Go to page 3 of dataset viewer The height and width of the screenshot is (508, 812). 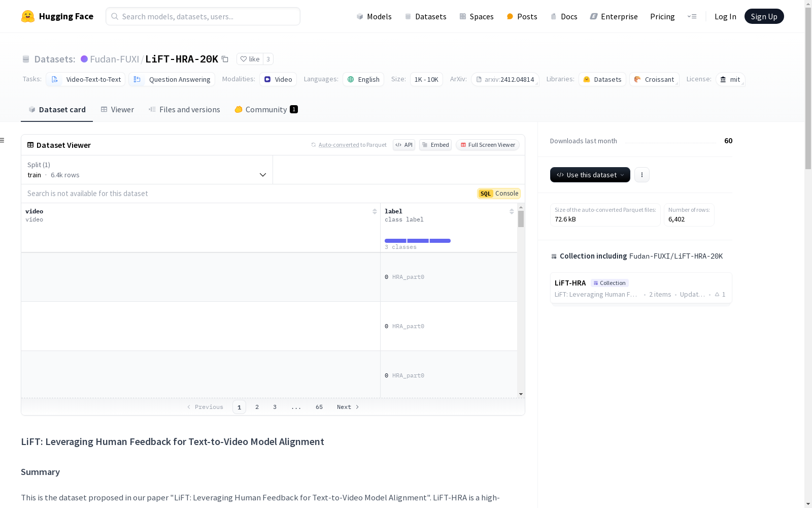pyautogui.click(x=275, y=407)
